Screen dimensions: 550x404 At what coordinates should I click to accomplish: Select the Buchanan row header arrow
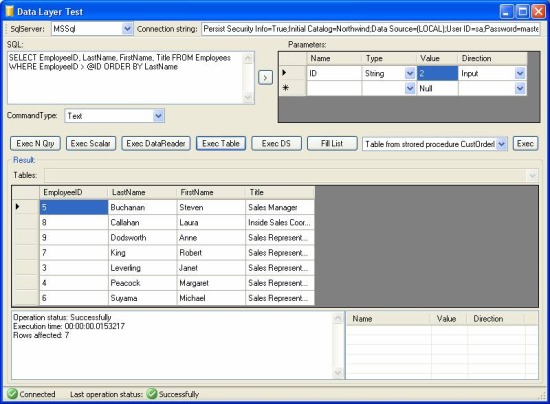click(x=18, y=207)
